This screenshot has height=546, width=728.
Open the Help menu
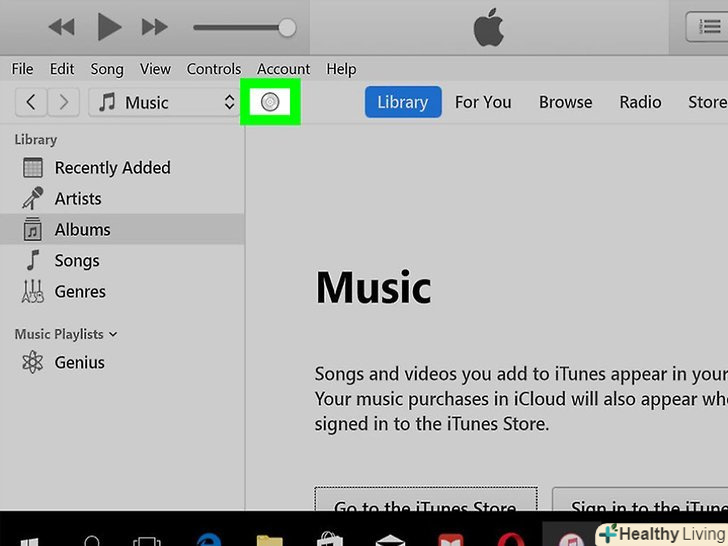click(341, 69)
